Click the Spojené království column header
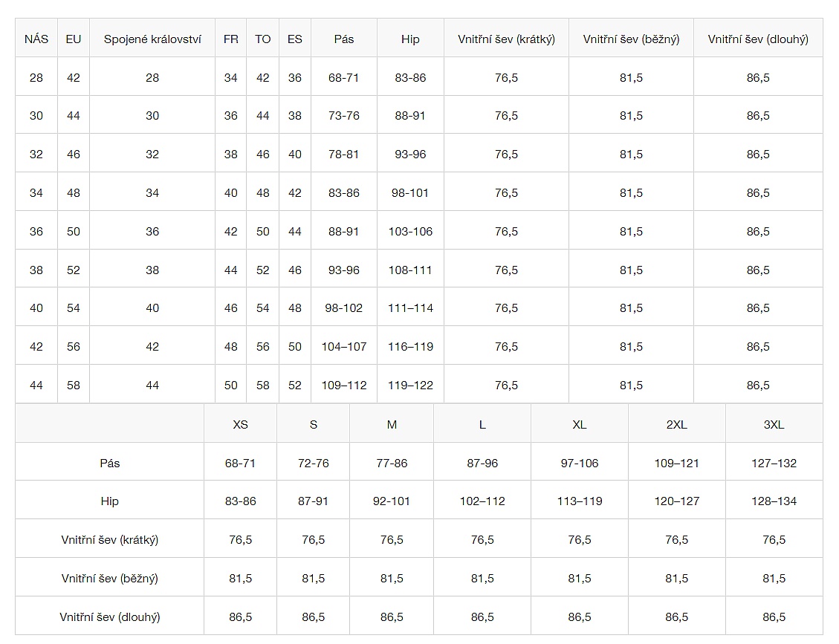 coord(152,39)
